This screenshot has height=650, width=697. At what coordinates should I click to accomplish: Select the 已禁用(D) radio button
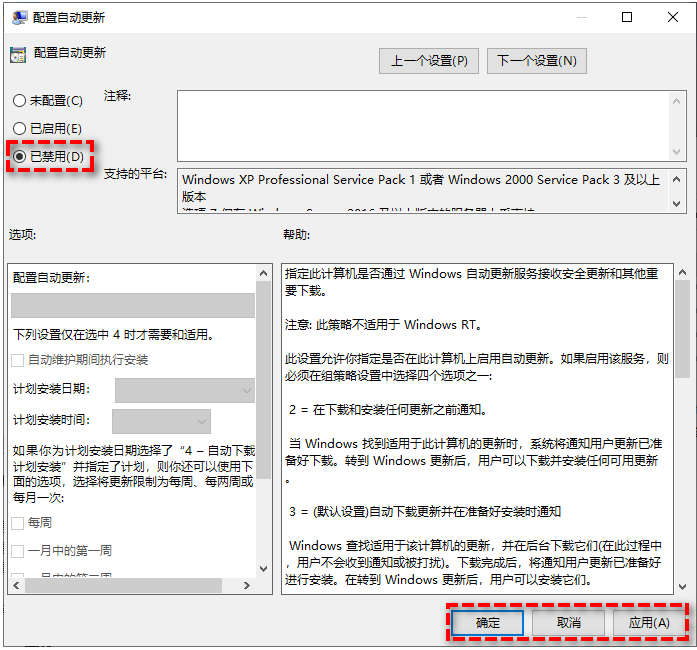coord(19,156)
